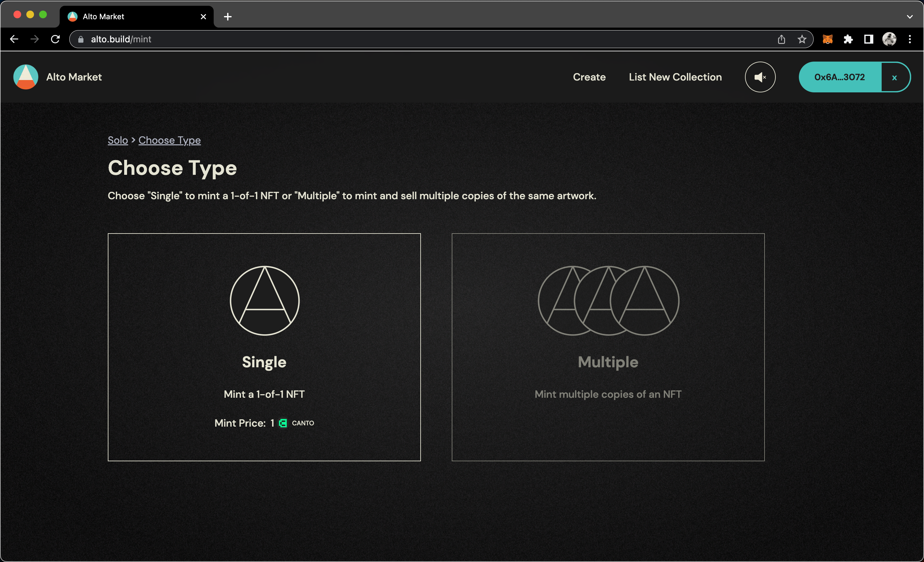Open the Extensions puzzle icon

pyautogui.click(x=848, y=39)
